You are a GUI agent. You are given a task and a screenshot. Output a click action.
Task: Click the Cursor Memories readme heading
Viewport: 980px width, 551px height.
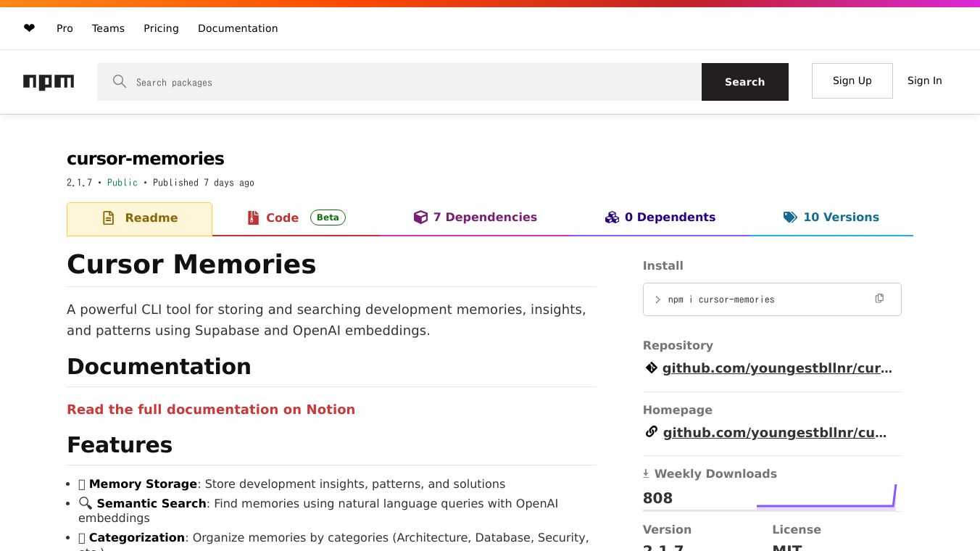pos(191,265)
